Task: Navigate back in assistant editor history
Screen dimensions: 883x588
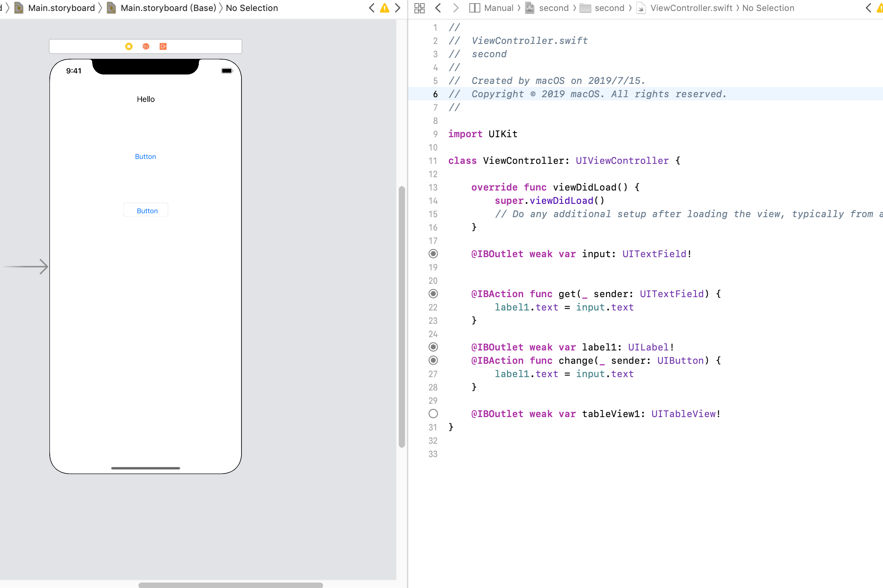Action: [438, 8]
